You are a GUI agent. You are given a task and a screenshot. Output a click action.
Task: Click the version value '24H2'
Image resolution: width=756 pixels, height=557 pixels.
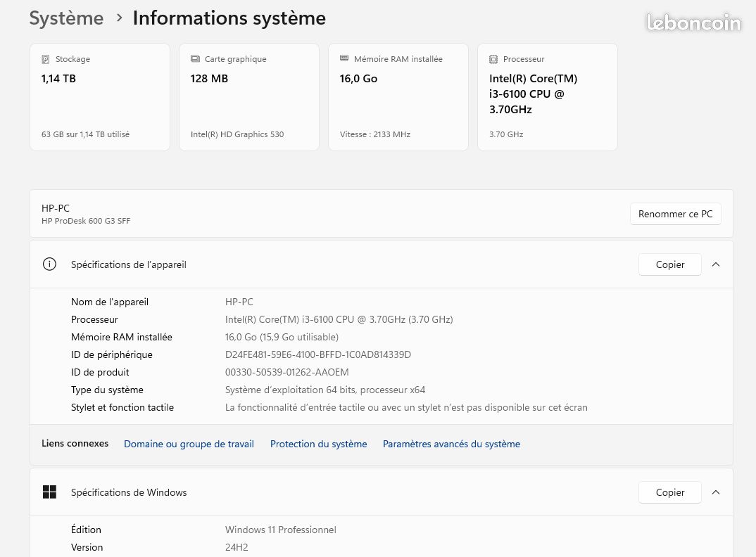click(237, 547)
